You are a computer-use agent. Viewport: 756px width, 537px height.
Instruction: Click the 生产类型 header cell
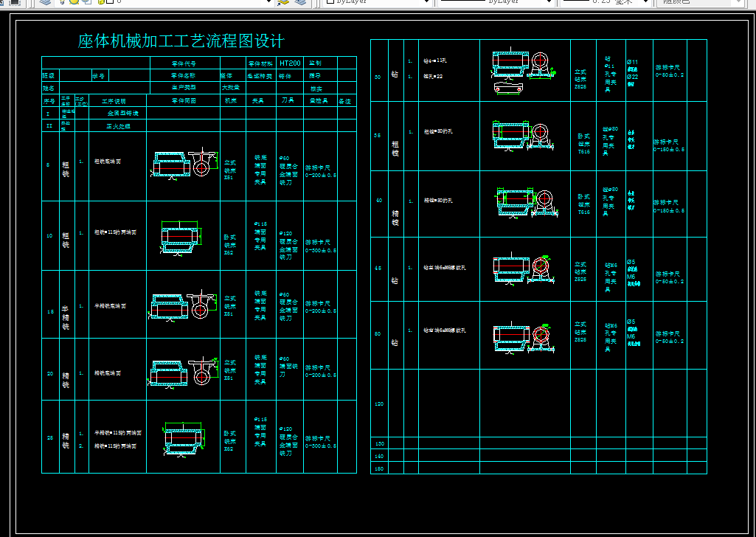pos(184,87)
